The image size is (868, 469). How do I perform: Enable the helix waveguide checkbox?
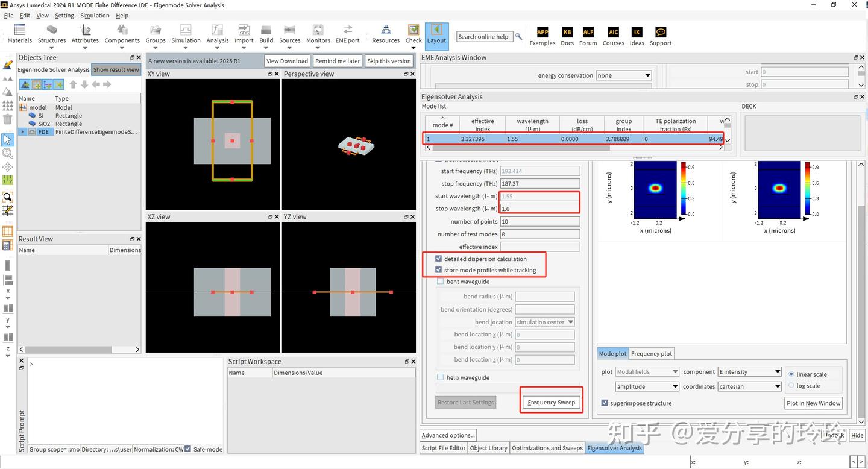[440, 377]
